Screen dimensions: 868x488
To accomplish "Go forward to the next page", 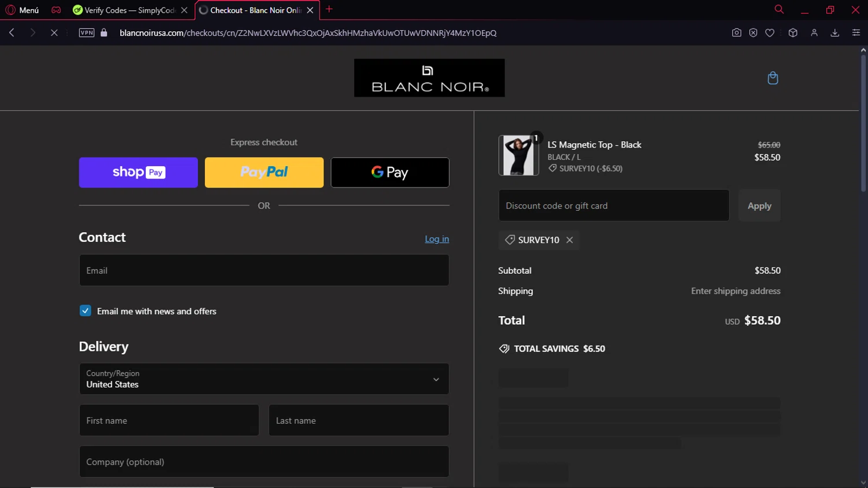I will pyautogui.click(x=33, y=33).
